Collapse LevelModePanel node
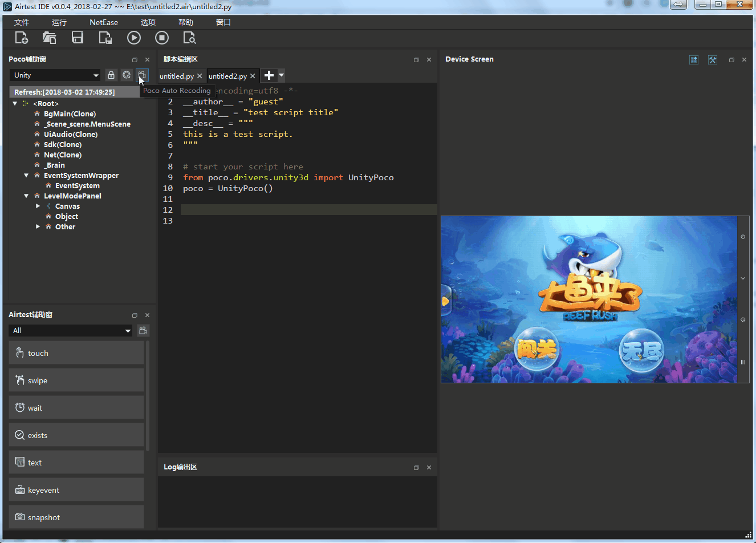The height and width of the screenshot is (543, 756). tap(26, 196)
